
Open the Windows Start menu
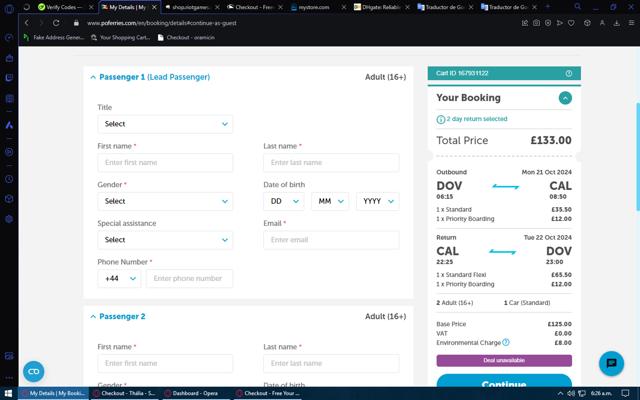pyautogui.click(x=8, y=393)
